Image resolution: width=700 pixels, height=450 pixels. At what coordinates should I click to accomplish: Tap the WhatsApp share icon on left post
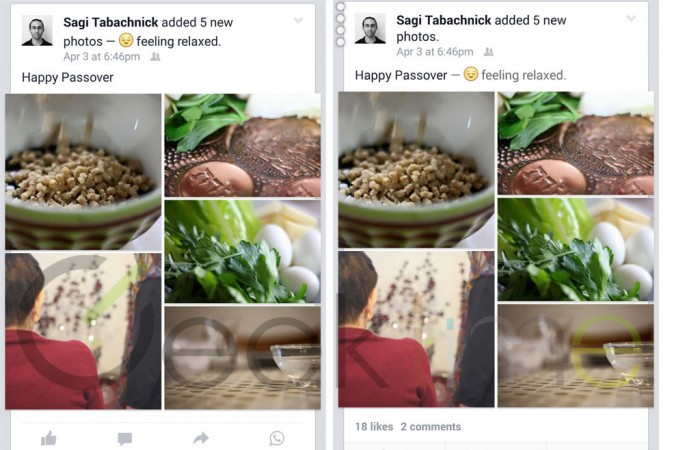pos(277,438)
